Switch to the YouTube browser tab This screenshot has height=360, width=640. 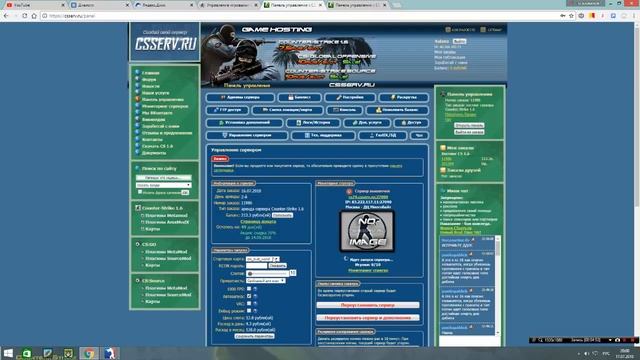[x=34, y=5]
